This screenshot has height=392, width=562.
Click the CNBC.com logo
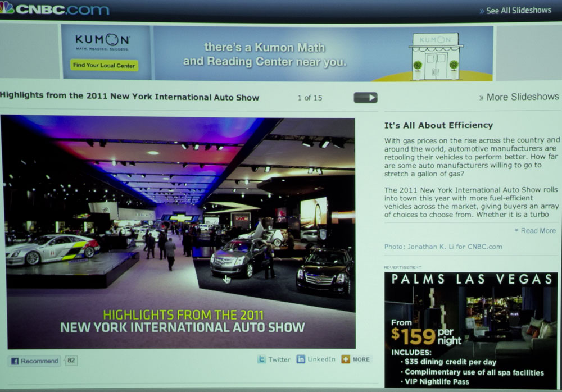coord(55,8)
